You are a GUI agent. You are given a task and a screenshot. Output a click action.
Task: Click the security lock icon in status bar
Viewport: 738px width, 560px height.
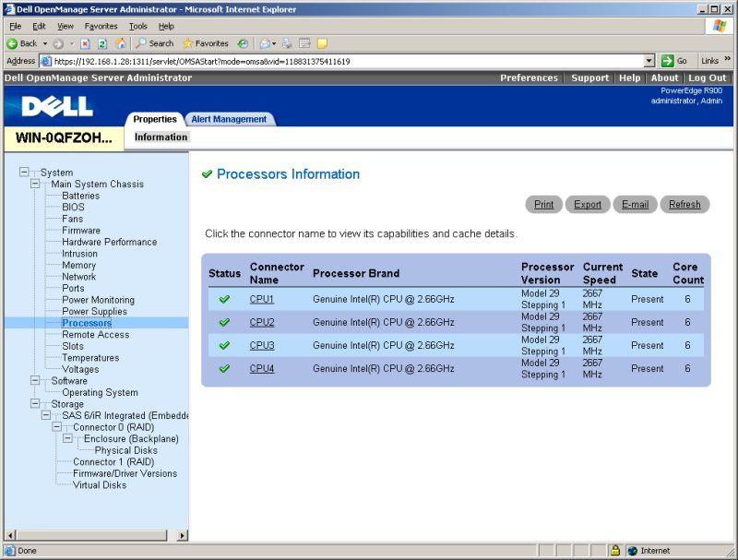614,550
